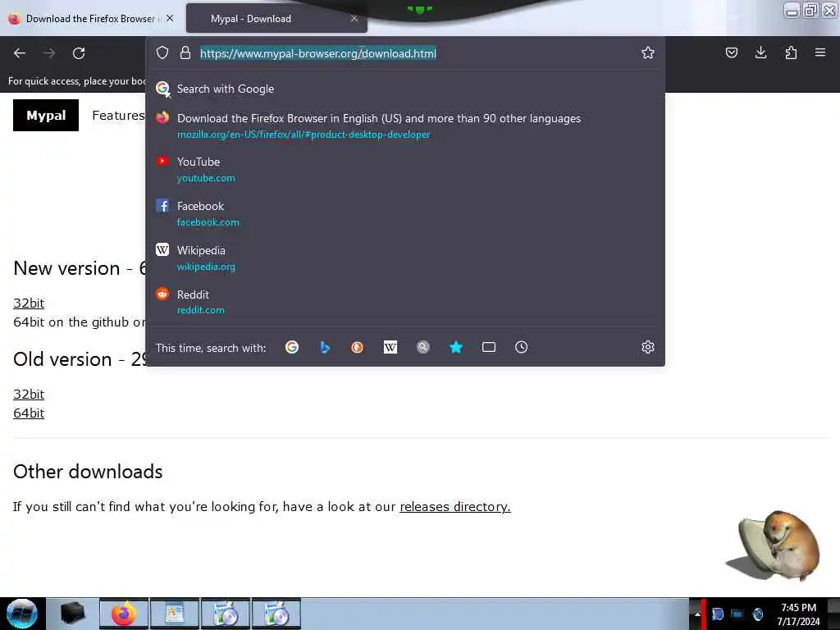Choose the Search with Google suggestion
Screen dimensions: 840x630
tap(405, 89)
